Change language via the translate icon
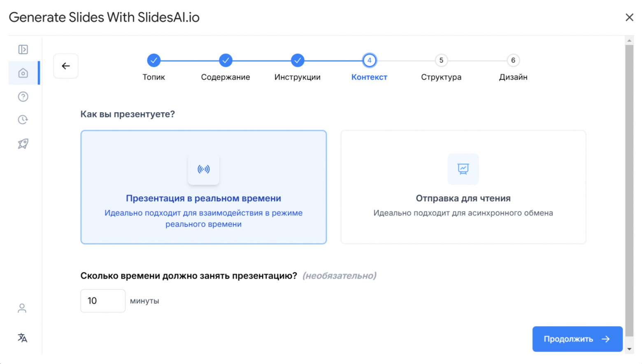Image resolution: width=642 pixels, height=364 pixels. tap(23, 338)
